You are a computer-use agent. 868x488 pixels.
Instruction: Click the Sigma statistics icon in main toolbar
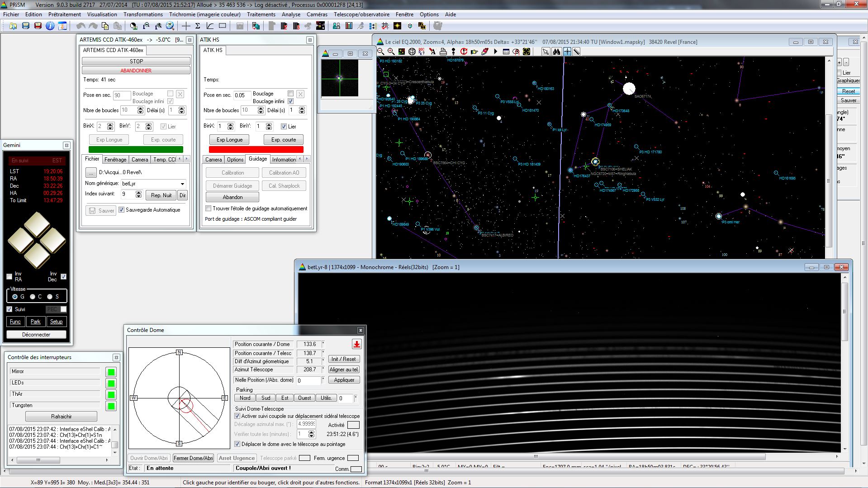click(x=198, y=26)
